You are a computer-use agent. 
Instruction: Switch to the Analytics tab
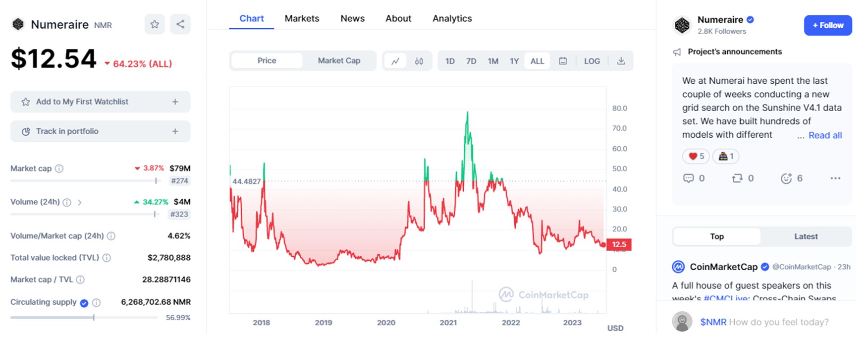click(452, 18)
